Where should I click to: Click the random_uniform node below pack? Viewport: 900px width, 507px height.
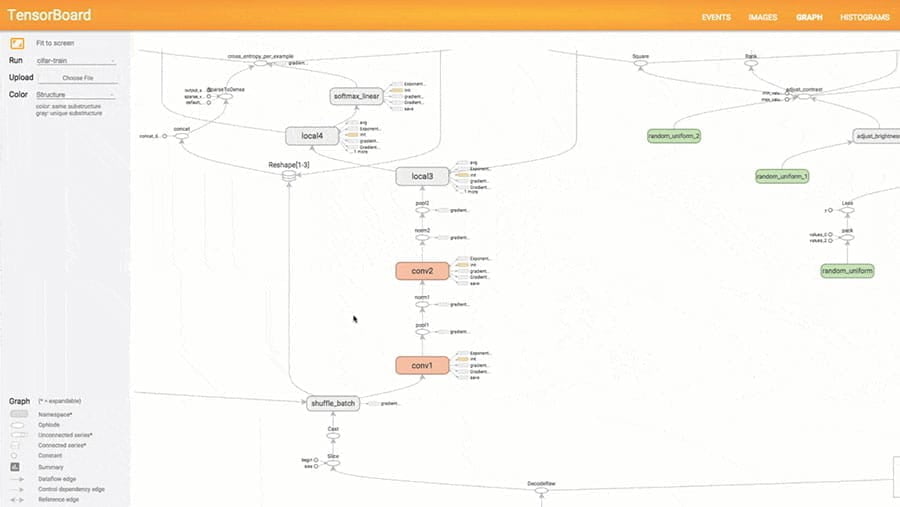(x=847, y=270)
